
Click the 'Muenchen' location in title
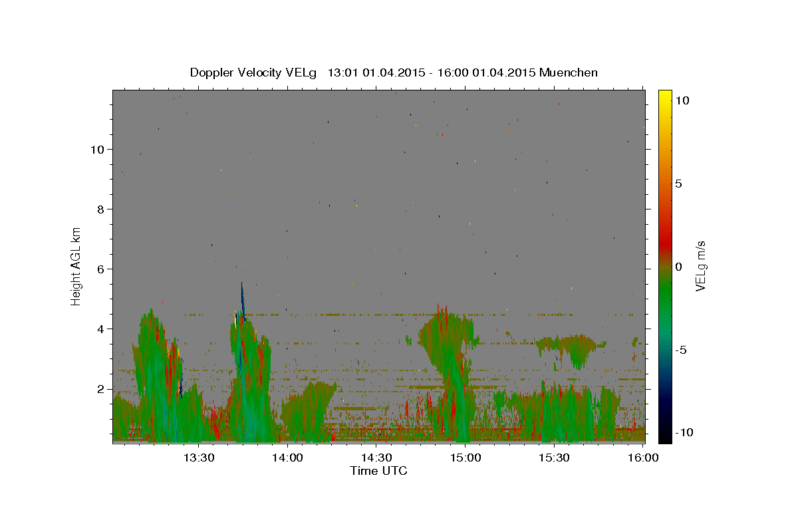[569, 72]
